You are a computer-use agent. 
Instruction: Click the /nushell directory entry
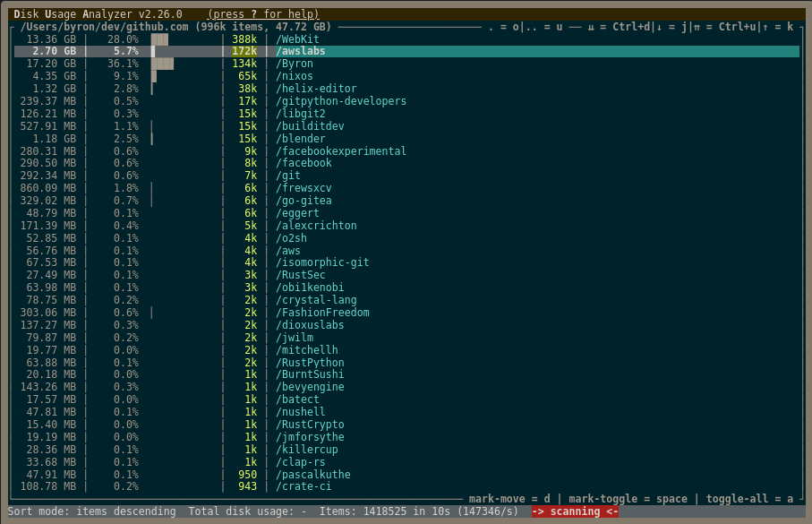coord(406,411)
